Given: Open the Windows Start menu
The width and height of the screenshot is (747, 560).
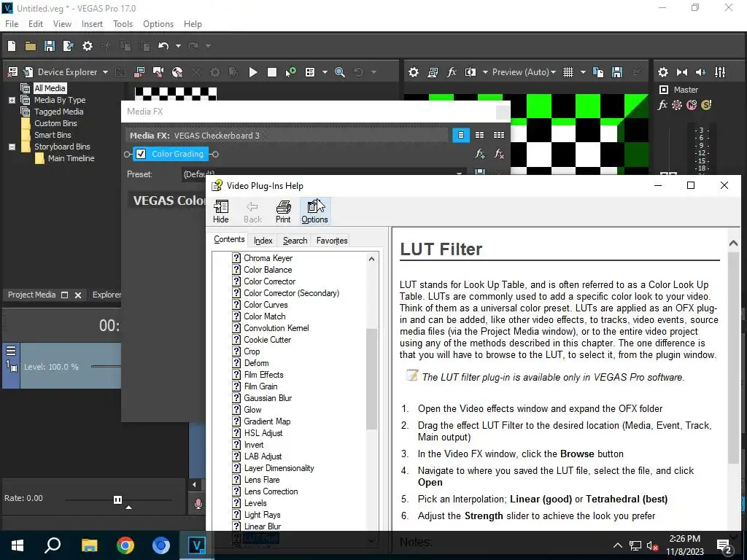Looking at the screenshot, I should point(18,545).
